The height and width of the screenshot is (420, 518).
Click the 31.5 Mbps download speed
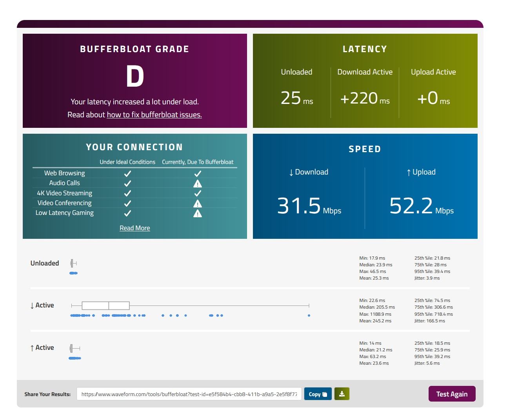(309, 206)
